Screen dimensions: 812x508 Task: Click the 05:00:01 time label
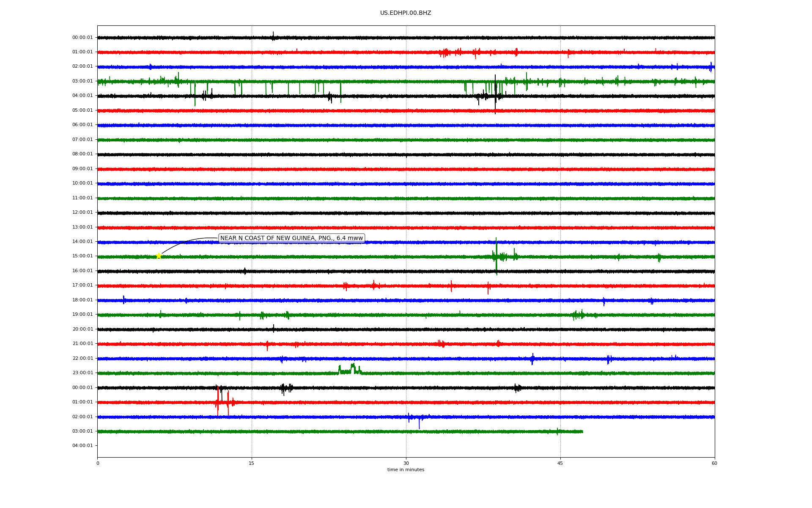(82, 110)
